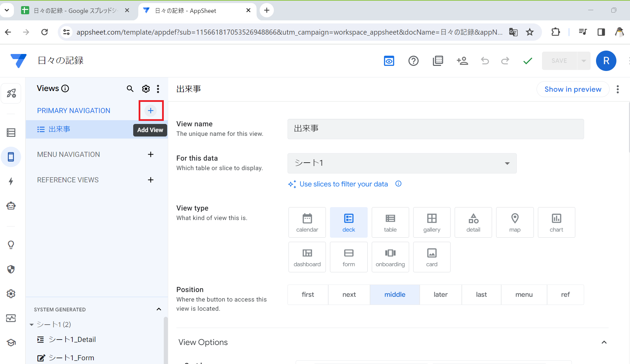Image resolution: width=630 pixels, height=364 pixels.
Task: Open the data table view icon in header
Action: [438, 61]
